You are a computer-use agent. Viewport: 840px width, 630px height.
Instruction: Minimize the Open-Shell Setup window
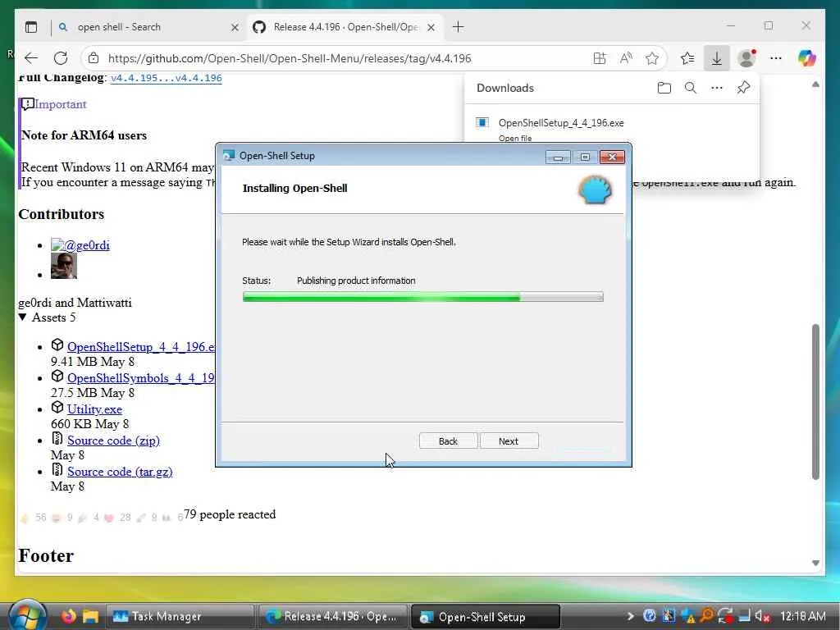point(558,157)
